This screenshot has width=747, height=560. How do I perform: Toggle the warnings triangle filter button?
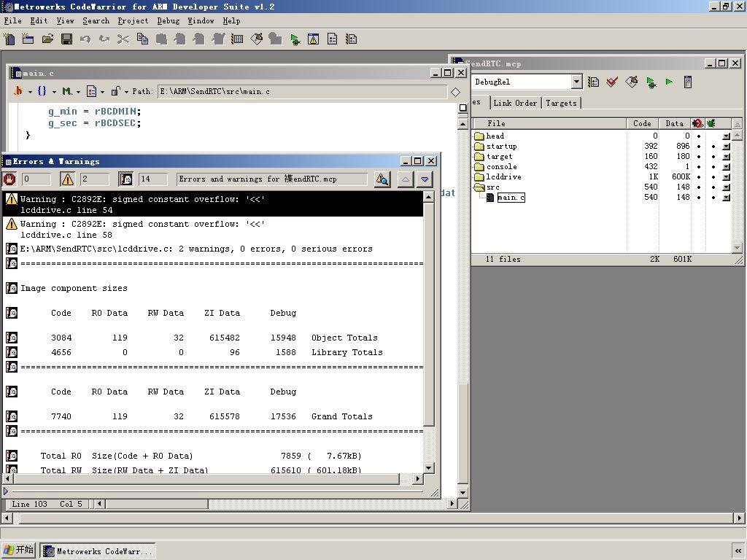pos(68,179)
